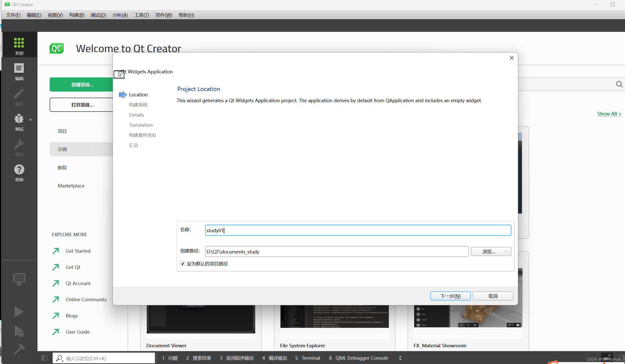Open the 调试(D) menu
Viewport: 625px width, 364px height.
tap(97, 15)
